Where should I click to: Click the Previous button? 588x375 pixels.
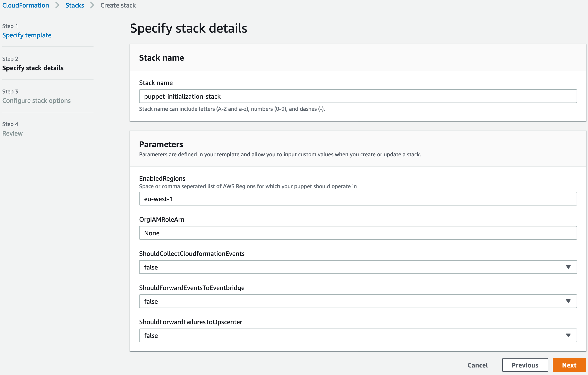525,365
